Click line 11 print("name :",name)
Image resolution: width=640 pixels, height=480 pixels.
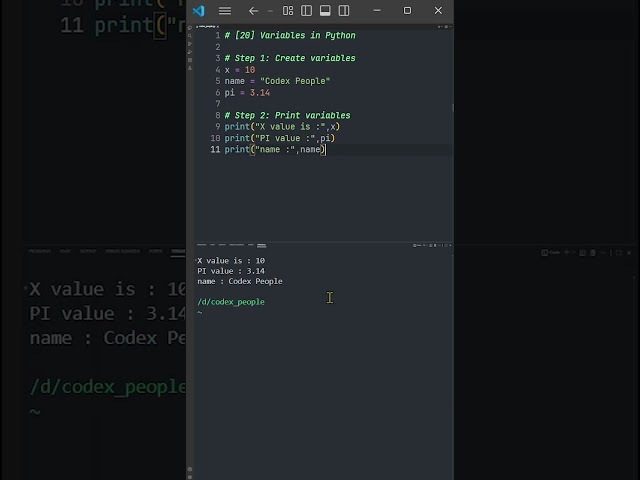275,149
